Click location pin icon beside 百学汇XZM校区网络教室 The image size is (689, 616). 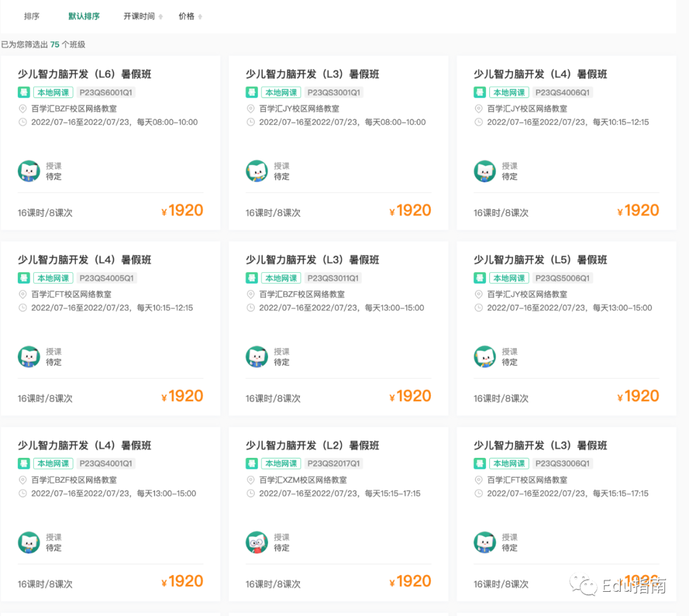tap(251, 480)
